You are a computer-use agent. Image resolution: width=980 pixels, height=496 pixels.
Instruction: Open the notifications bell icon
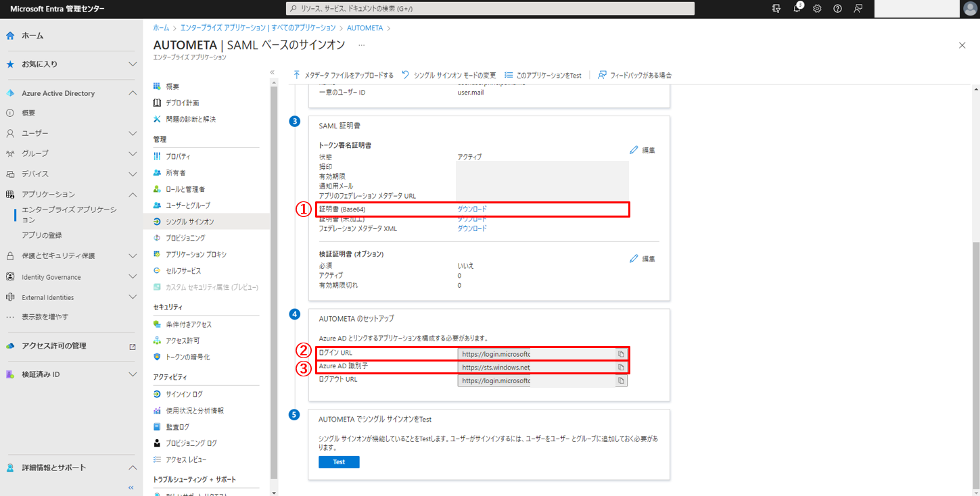[797, 8]
